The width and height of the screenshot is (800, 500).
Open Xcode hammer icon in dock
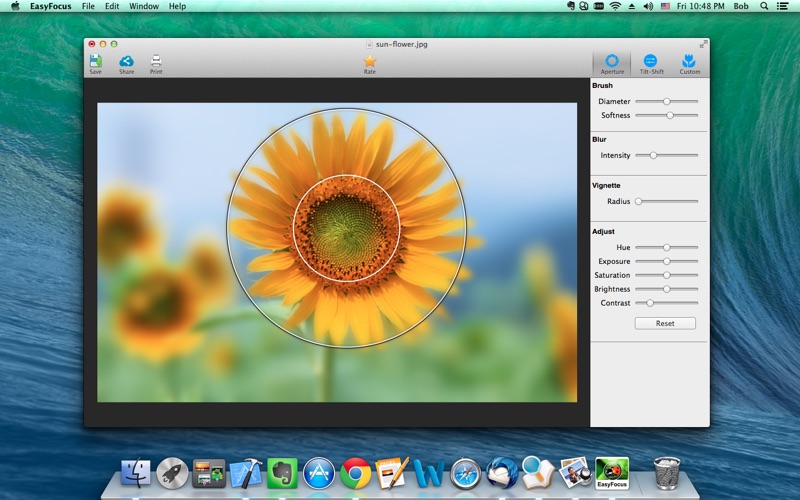(x=246, y=473)
